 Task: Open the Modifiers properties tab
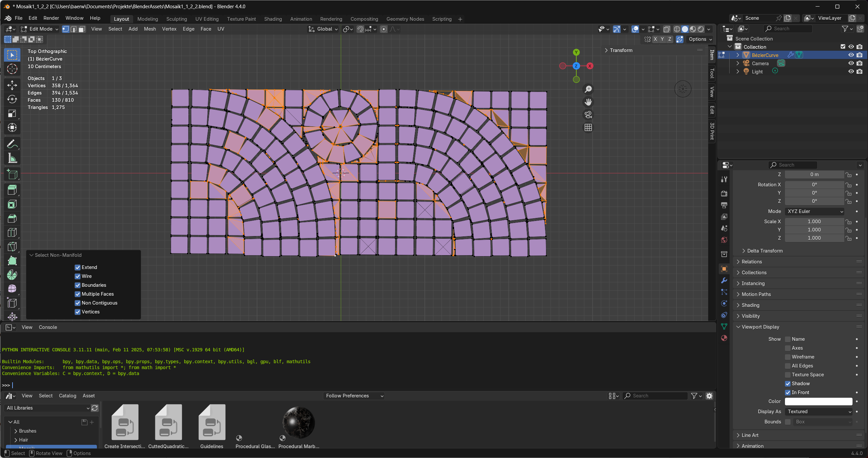[724, 280]
